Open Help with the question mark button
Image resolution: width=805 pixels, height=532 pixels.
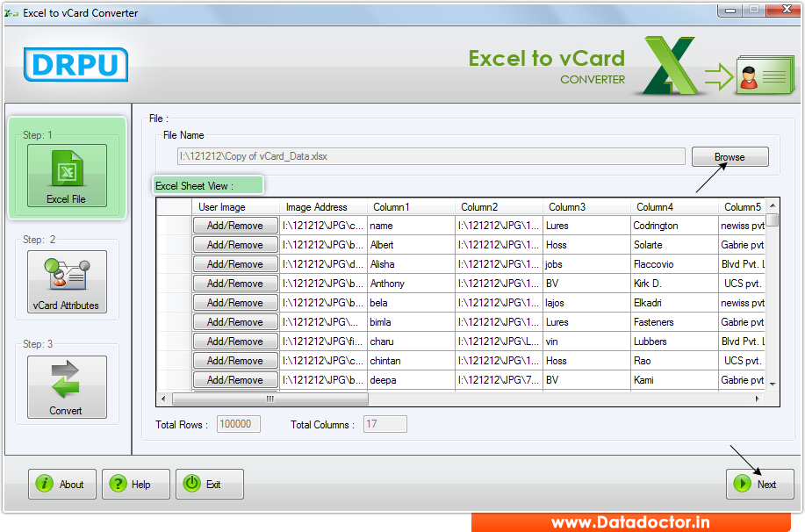pos(135,484)
